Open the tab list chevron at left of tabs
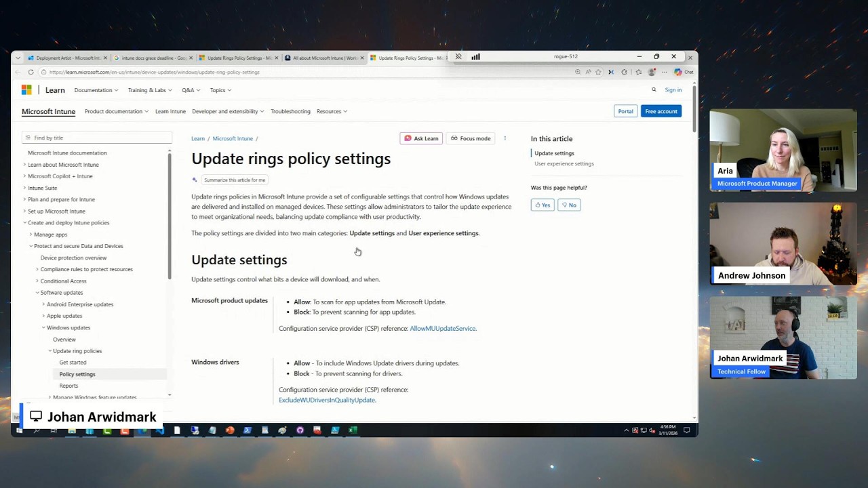This screenshot has width=868, height=488. point(18,58)
